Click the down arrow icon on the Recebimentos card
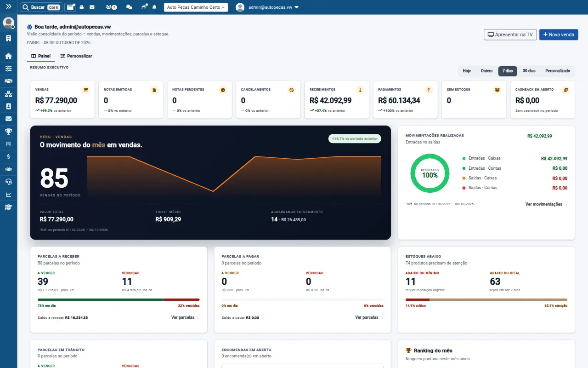This screenshot has height=368, width=588. [x=360, y=90]
